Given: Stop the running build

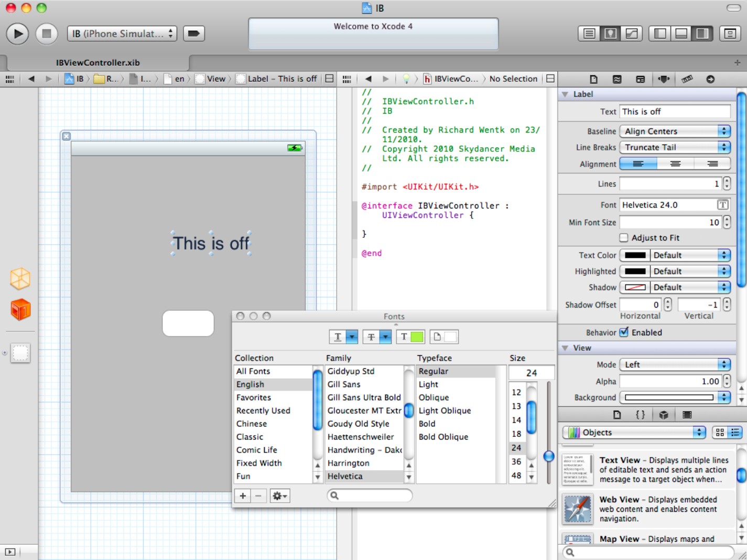Looking at the screenshot, I should coord(47,34).
